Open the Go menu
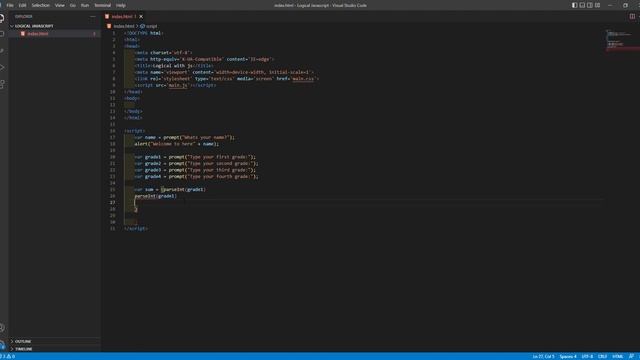This screenshot has height=360, width=640. (73, 5)
